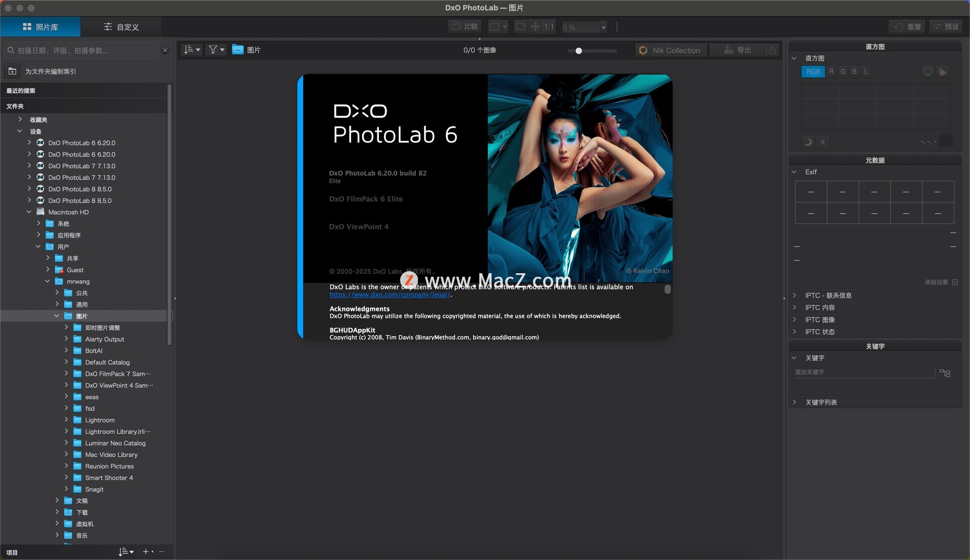Screen dimensions: 970x560
Task: Collapse the Macintosh HD tree node
Action: coord(29,212)
